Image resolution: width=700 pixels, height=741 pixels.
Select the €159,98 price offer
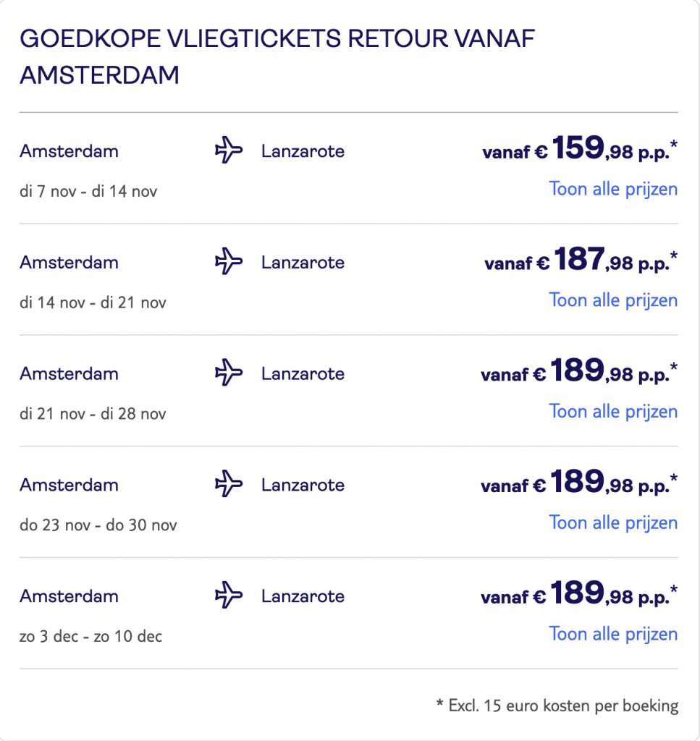[580, 150]
